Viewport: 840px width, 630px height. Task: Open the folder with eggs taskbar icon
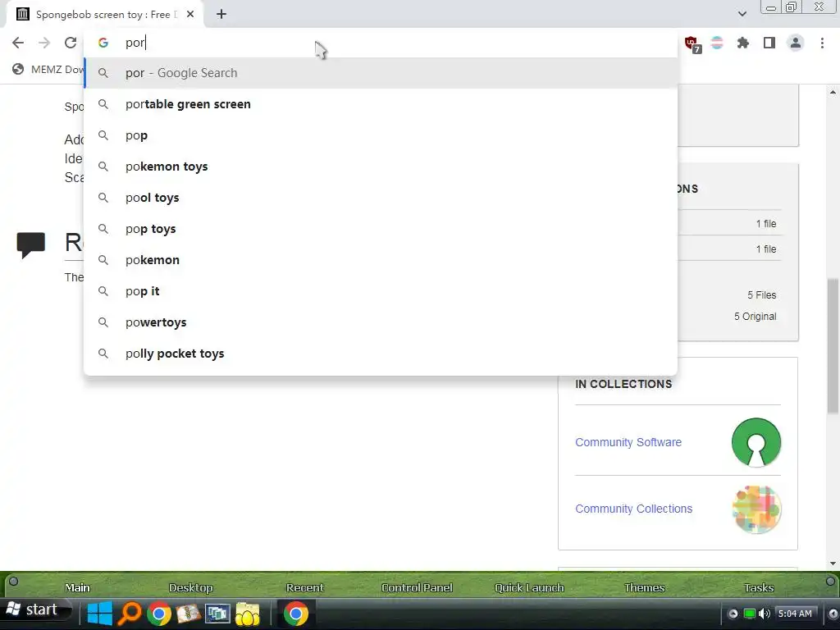coord(247,614)
